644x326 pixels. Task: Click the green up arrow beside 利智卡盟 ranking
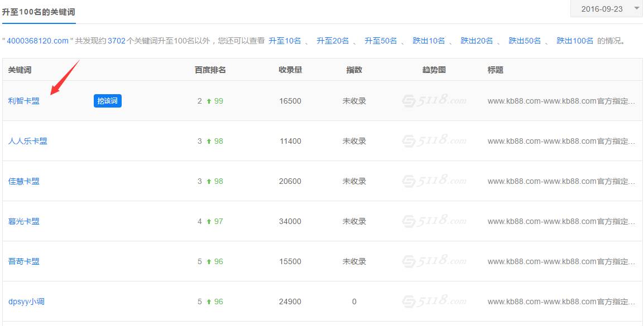[x=209, y=101]
